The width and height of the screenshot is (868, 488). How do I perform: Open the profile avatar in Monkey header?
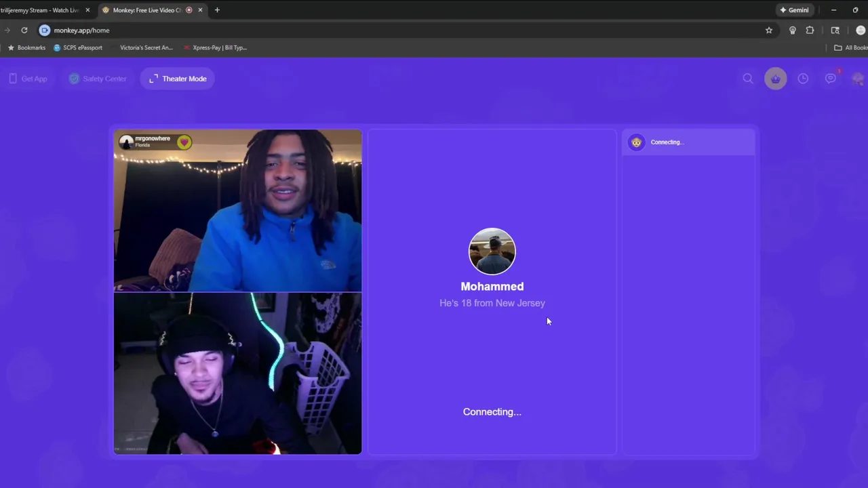point(859,79)
